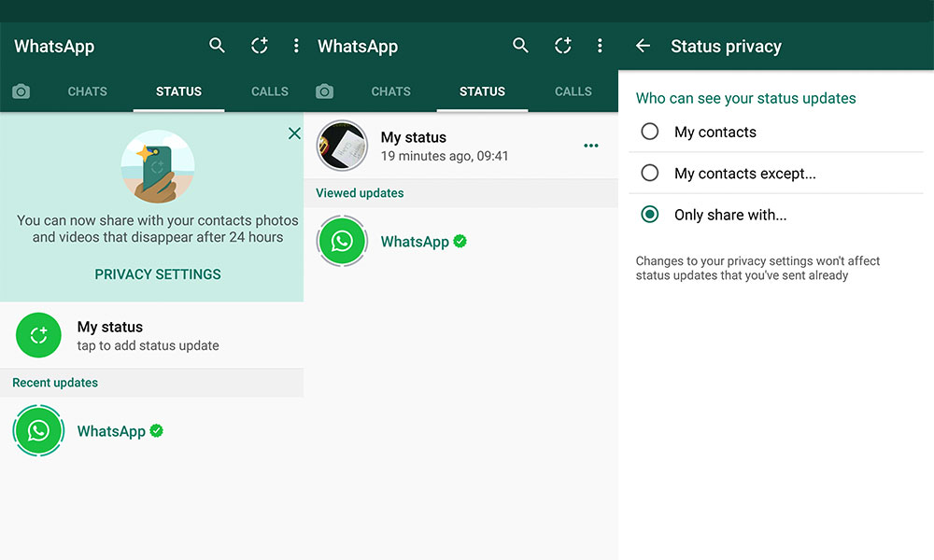Click the 'Status privacy' title text
The image size is (934, 560).
(726, 47)
